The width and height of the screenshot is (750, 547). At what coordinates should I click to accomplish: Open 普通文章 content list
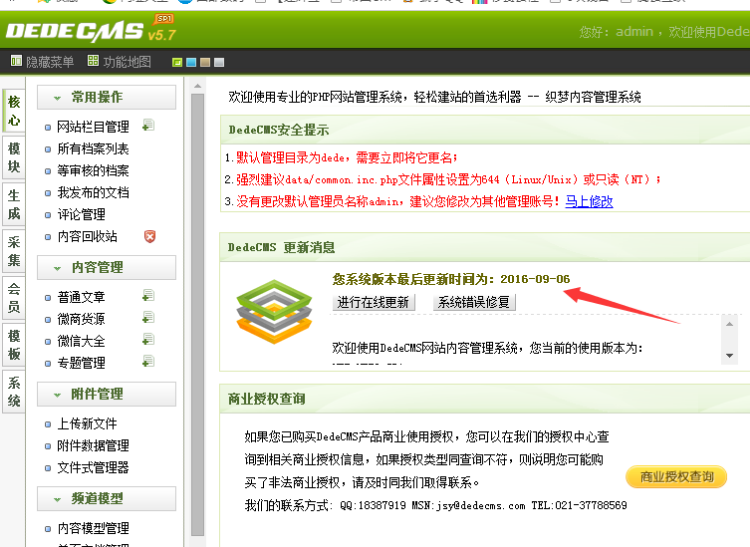(81, 297)
